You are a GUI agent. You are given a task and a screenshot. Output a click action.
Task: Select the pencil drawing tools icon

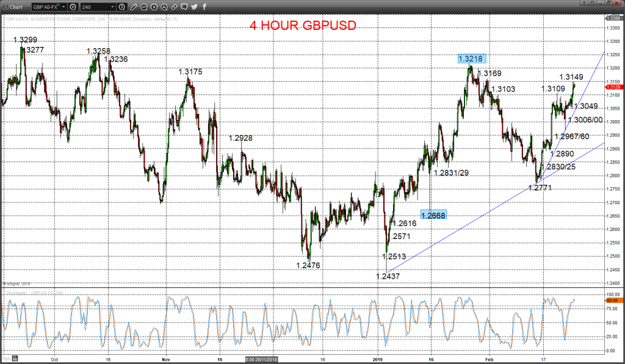[134, 7]
